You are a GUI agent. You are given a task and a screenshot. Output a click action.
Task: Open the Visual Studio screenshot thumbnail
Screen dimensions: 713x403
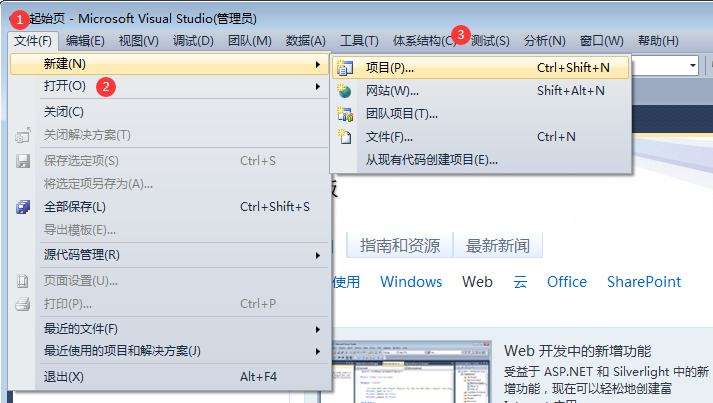(x=412, y=372)
